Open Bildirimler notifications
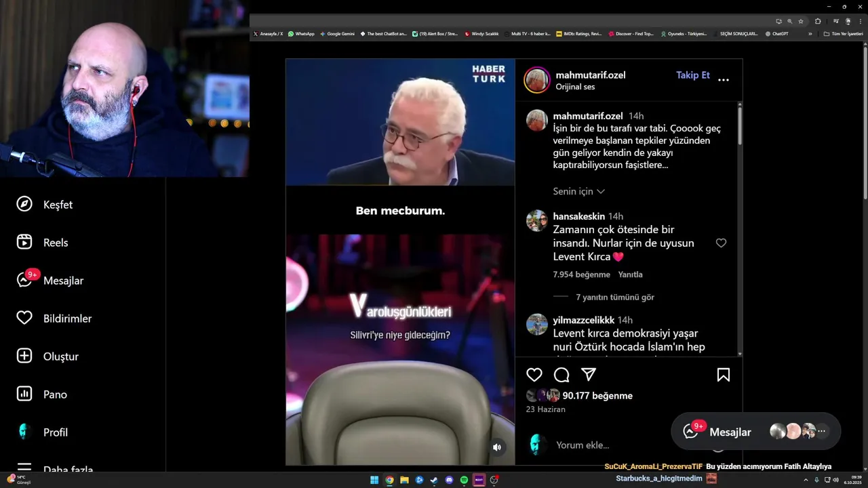Screen dimensions: 868x488 point(54,319)
